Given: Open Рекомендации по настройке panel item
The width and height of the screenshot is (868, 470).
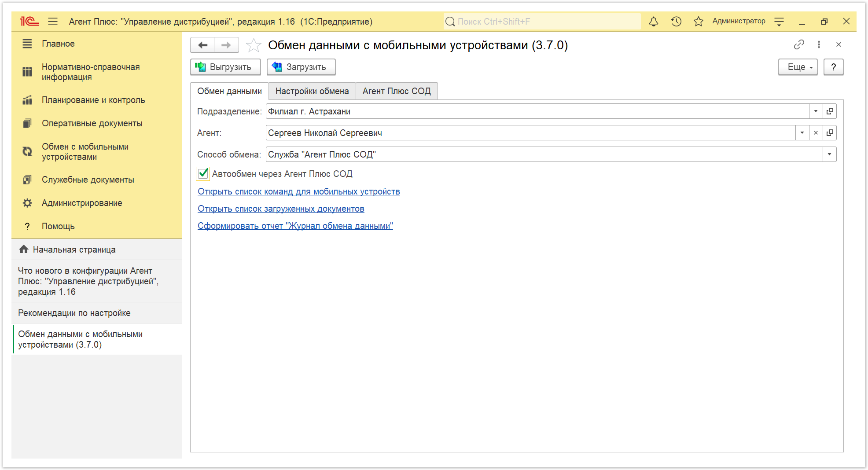Looking at the screenshot, I should 97,313.
